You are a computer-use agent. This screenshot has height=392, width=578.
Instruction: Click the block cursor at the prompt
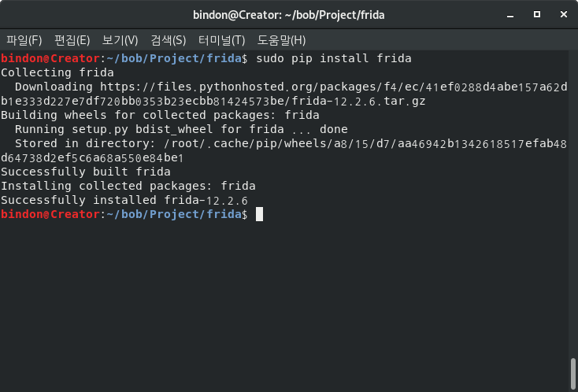point(259,214)
